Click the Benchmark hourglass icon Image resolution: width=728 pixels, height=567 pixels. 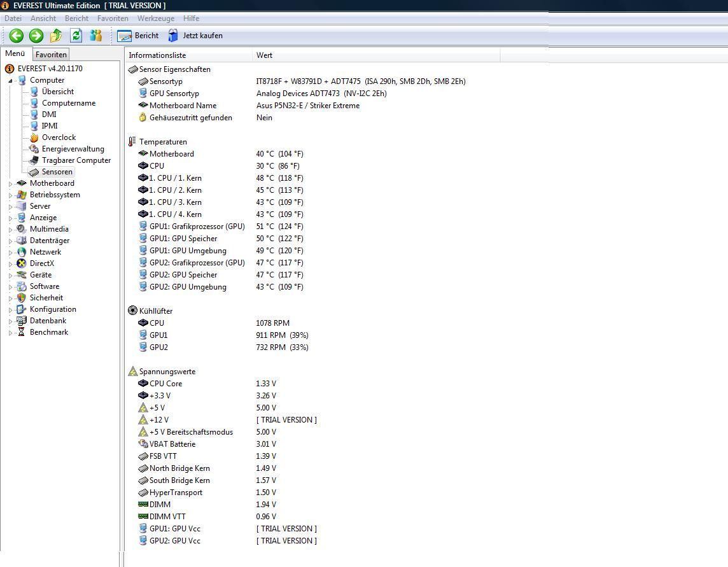(x=22, y=332)
